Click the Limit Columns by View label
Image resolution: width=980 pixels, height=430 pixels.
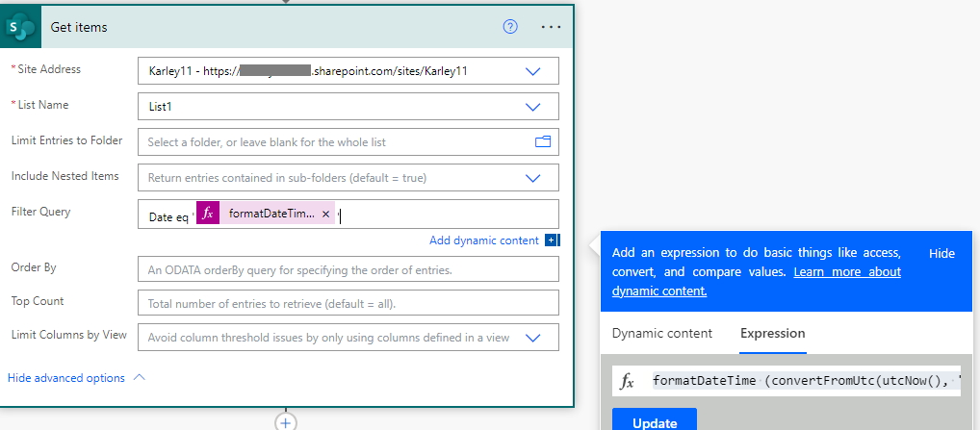click(68, 335)
